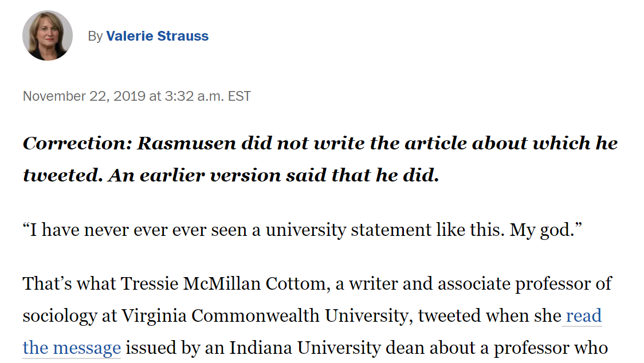Click the phrase "My god."
The height and width of the screenshot is (363, 644).
(546, 230)
